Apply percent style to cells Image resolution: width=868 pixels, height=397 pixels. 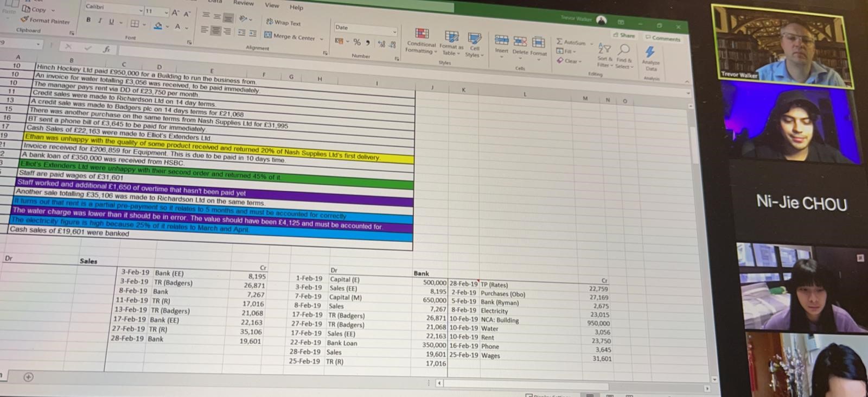pyautogui.click(x=357, y=42)
